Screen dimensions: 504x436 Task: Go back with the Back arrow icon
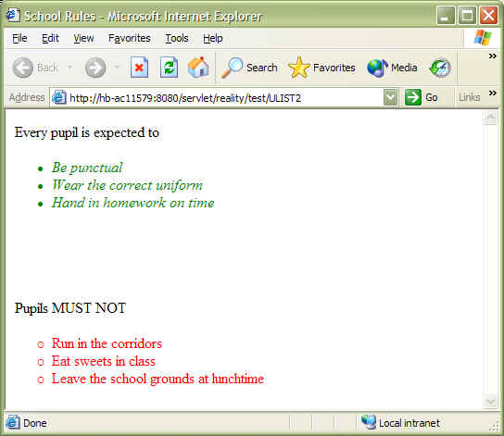pyautogui.click(x=22, y=68)
